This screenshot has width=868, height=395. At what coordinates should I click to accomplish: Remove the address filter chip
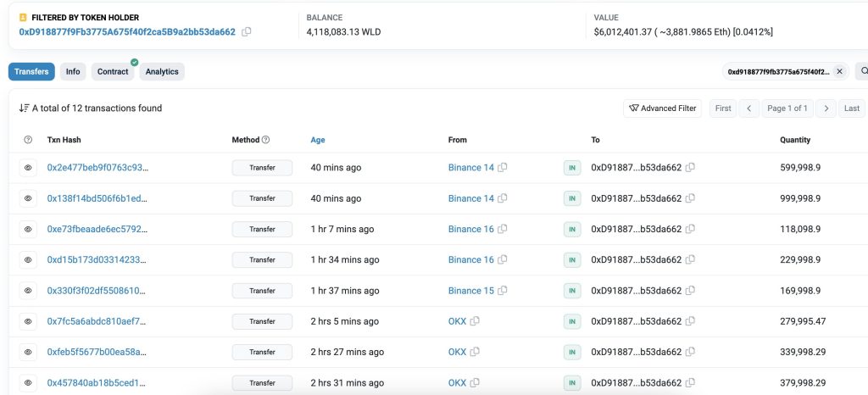(x=839, y=71)
